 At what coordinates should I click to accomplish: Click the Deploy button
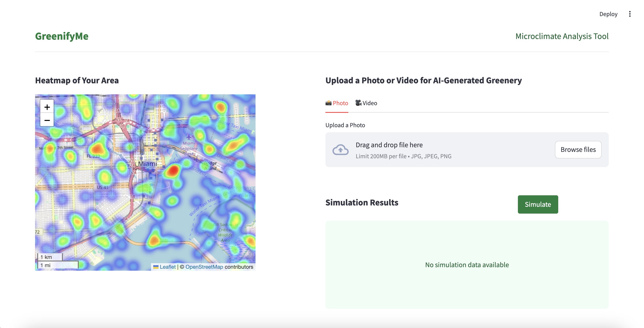pos(608,14)
